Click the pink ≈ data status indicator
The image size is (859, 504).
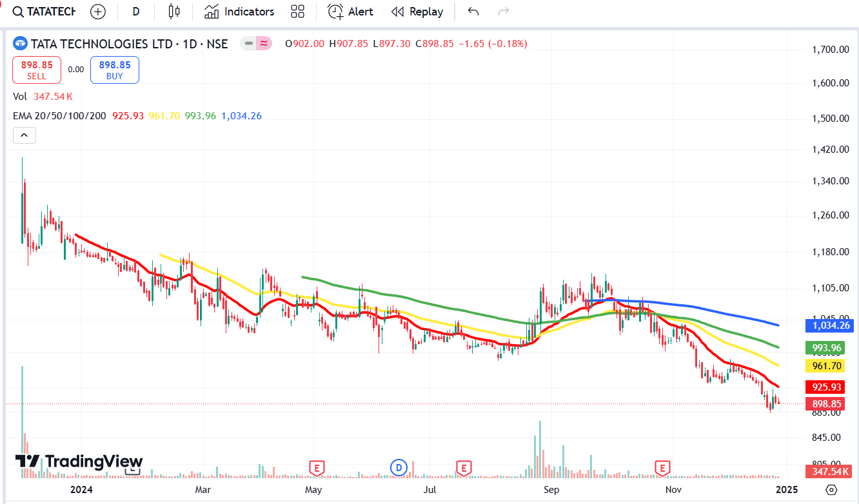pyautogui.click(x=263, y=44)
